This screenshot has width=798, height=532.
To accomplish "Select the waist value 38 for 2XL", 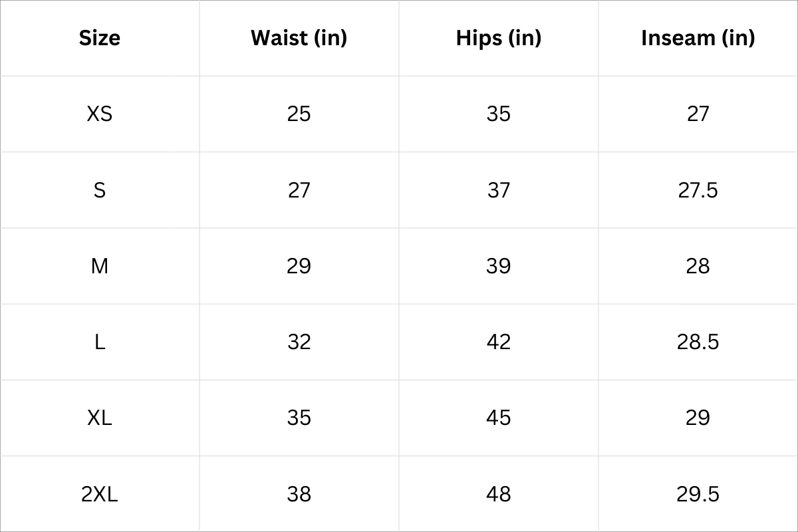I will point(299,494).
